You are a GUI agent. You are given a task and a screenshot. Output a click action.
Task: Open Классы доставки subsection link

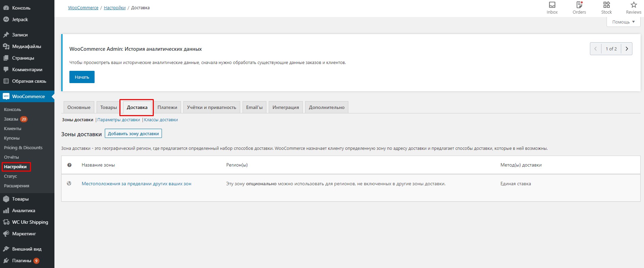click(161, 120)
